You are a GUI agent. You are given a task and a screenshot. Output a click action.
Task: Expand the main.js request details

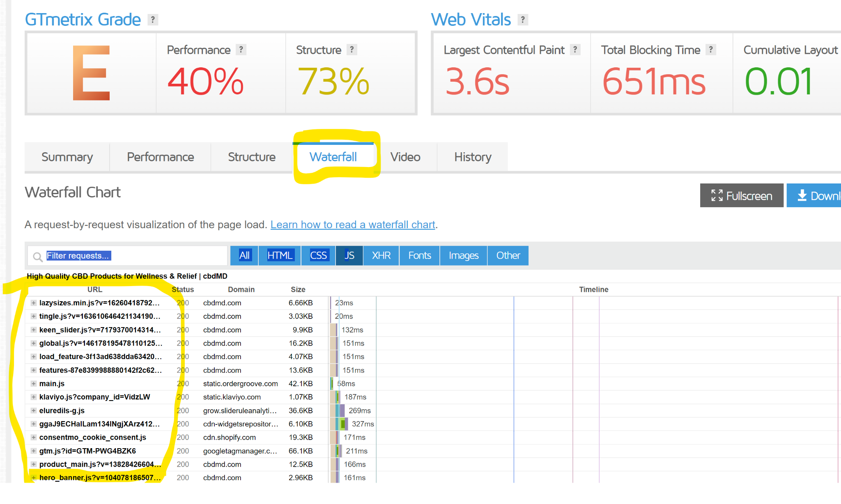[34, 384]
